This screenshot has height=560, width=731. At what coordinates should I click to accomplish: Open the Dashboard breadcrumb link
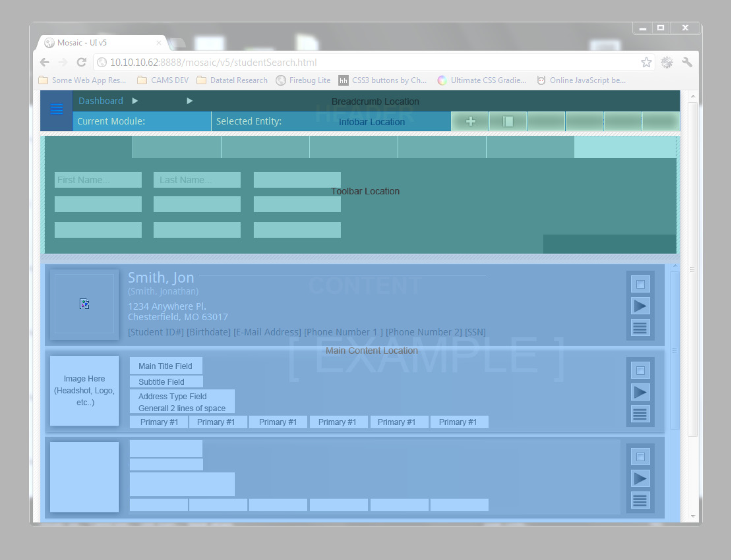(x=101, y=101)
